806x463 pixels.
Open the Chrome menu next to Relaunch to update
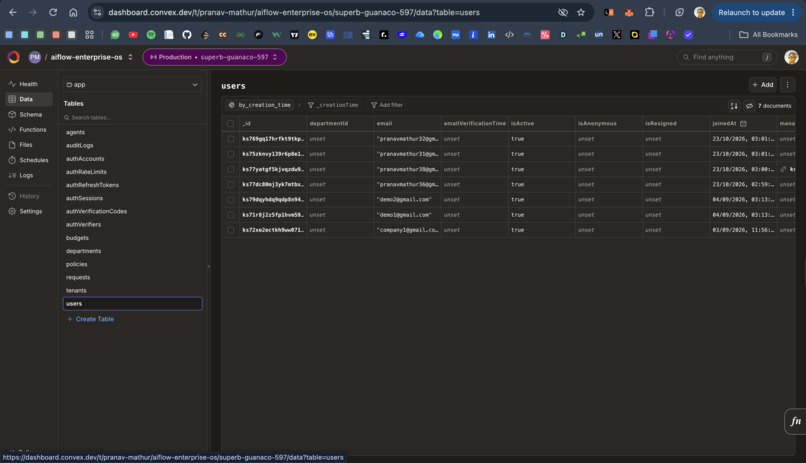pyautogui.click(x=793, y=12)
